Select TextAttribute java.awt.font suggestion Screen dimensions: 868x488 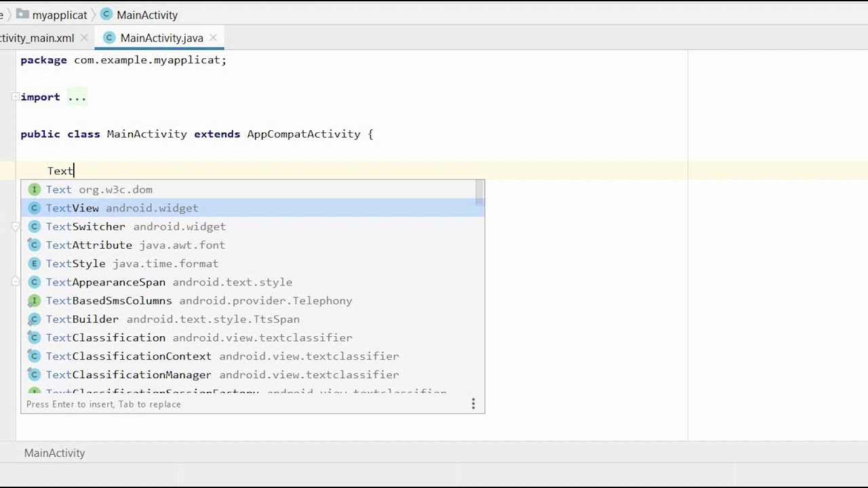(x=252, y=245)
